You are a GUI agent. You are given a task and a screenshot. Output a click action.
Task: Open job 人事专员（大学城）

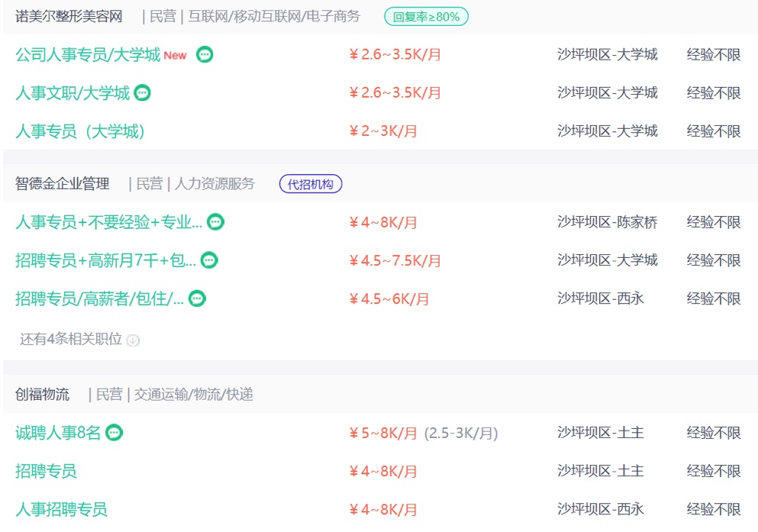80,131
